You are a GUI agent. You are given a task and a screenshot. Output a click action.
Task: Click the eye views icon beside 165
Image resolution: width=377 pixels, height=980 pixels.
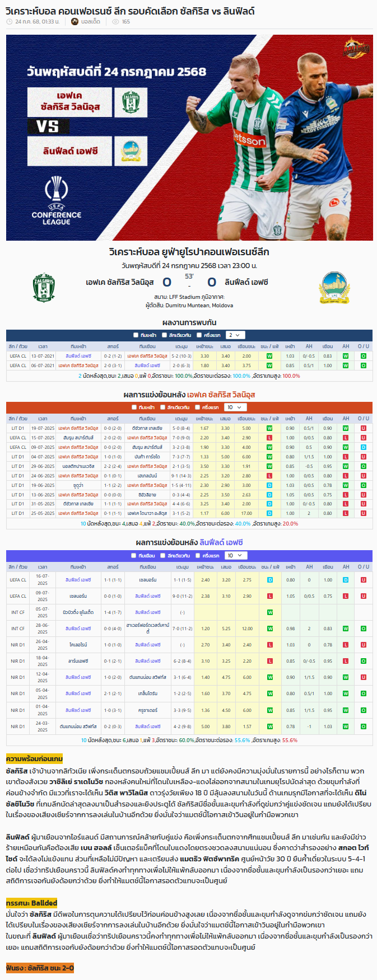point(115,22)
